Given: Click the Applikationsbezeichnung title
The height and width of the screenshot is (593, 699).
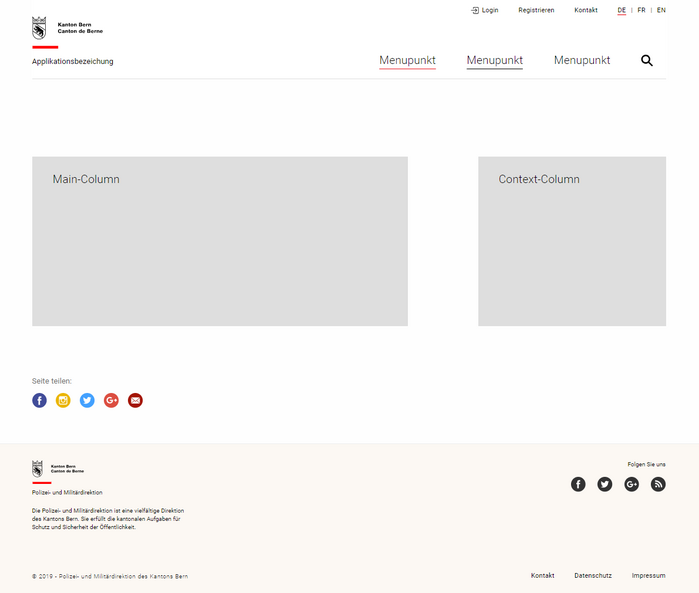Looking at the screenshot, I should (x=73, y=62).
